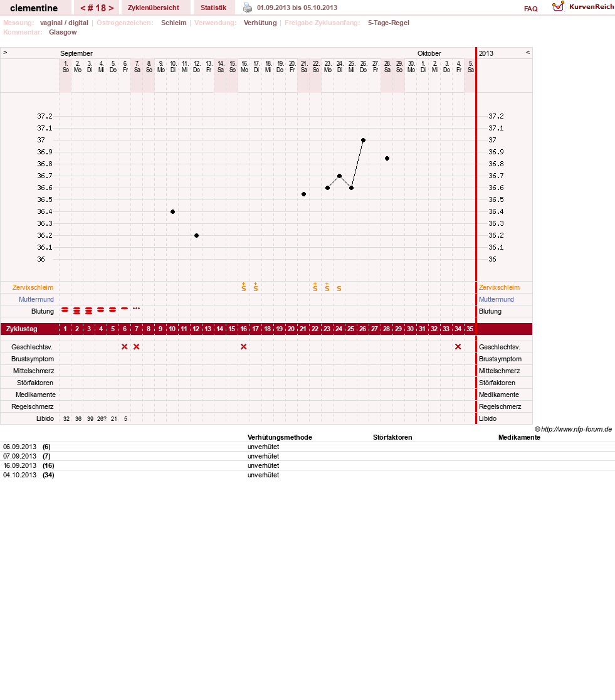The height and width of the screenshot is (700, 615).
Task: Click the 'Glasgow' comment text
Action: 63,32
